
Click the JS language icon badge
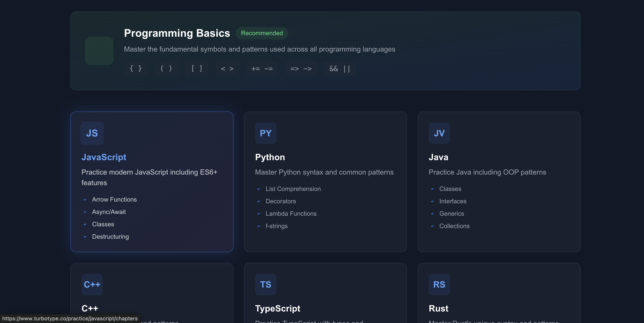point(92,133)
